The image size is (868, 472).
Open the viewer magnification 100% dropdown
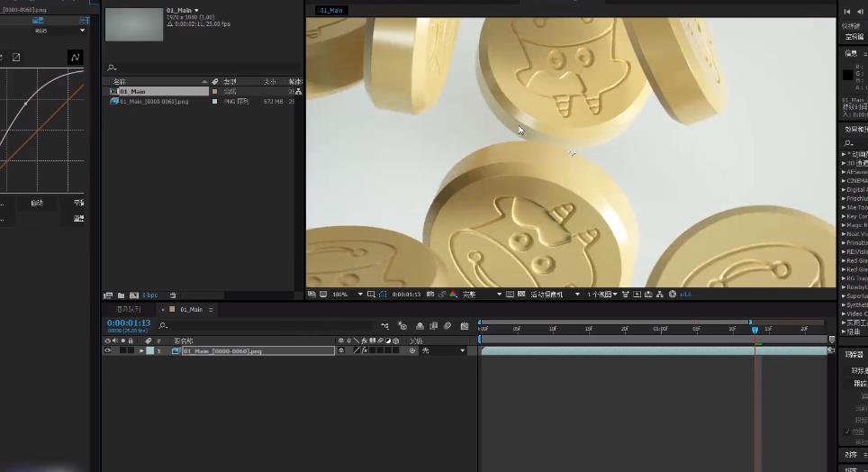(348, 295)
